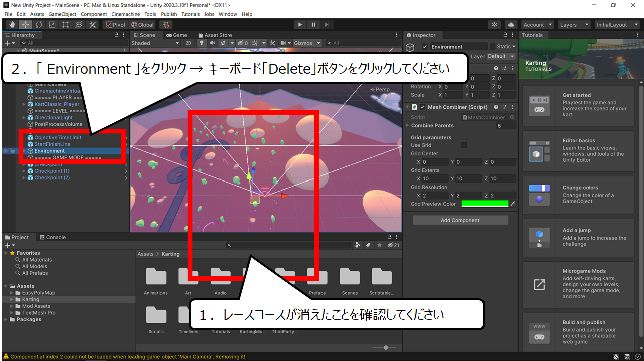
Task: Open custom editor tools icon
Action: [93, 25]
